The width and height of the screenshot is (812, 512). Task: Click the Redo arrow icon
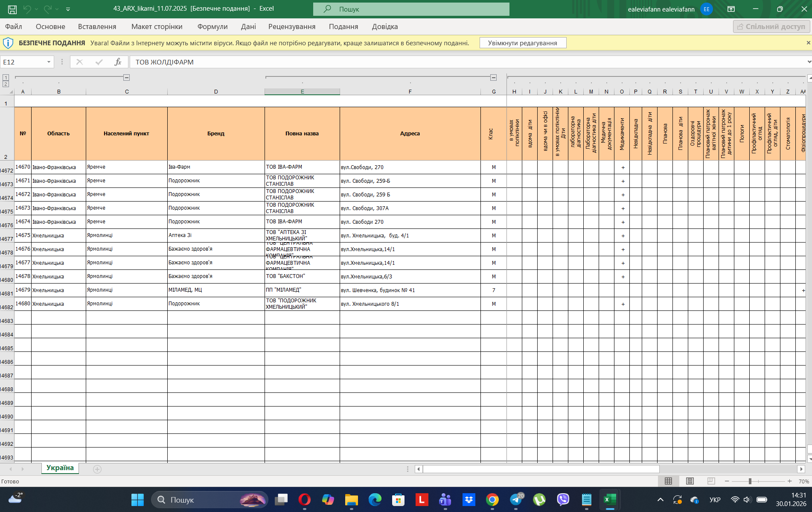click(x=48, y=9)
